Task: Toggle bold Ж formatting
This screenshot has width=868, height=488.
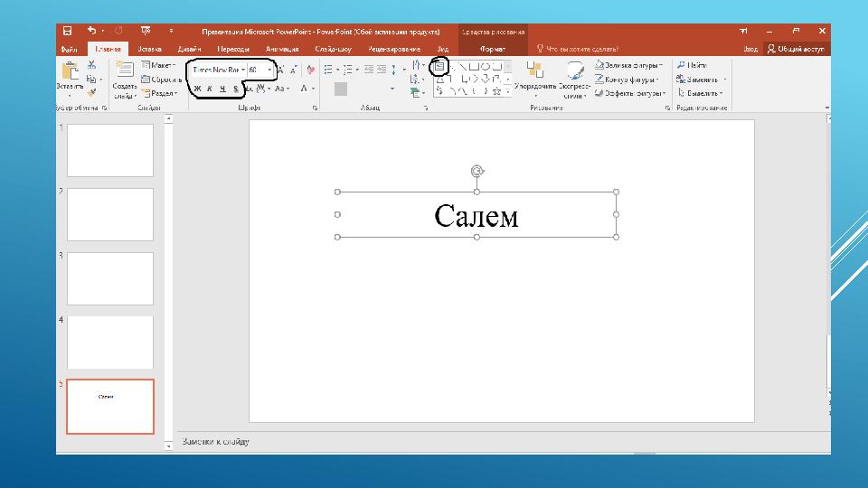Action: click(197, 89)
